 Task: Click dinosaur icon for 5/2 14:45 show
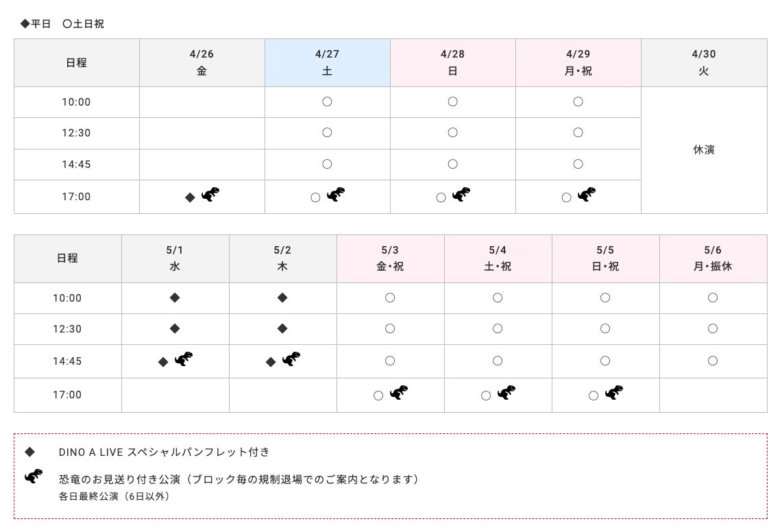point(291,359)
